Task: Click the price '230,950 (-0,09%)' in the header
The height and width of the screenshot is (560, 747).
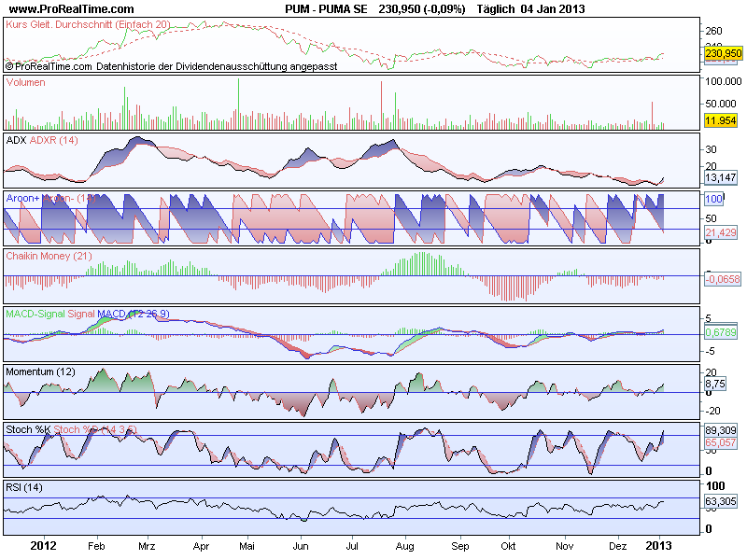Action: (x=422, y=9)
